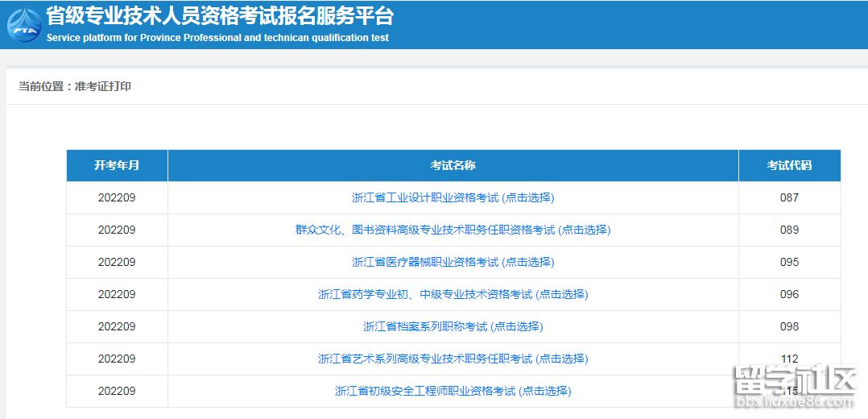
Task: Click the 考试名称 column header
Action: 453,165
